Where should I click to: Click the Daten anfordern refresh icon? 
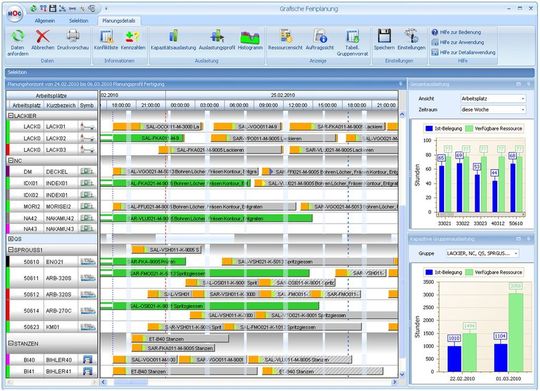(x=18, y=36)
